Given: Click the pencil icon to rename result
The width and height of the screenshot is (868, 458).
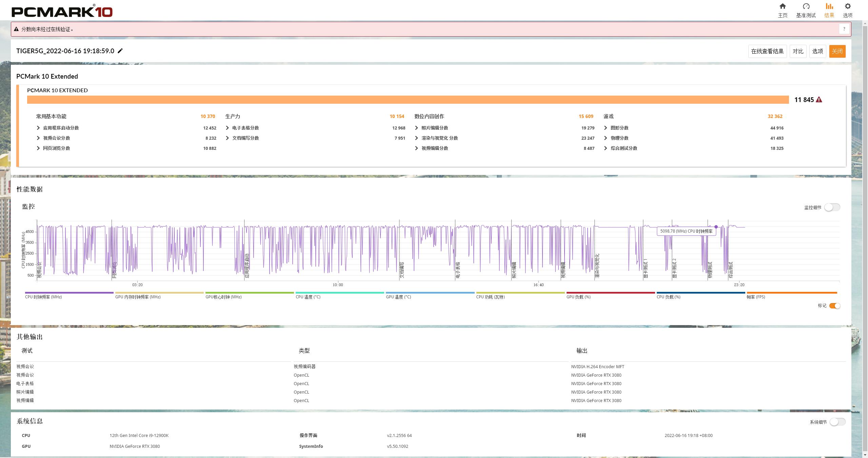Looking at the screenshot, I should click(120, 51).
